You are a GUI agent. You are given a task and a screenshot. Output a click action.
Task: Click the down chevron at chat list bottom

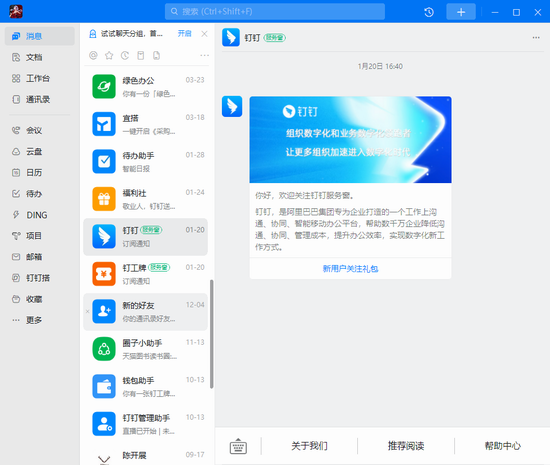[104, 459]
